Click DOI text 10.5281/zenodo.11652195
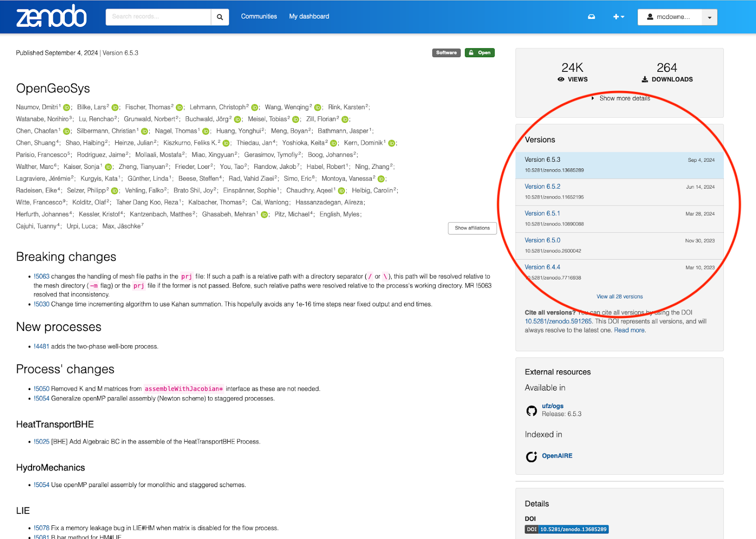The width and height of the screenshot is (756, 539). click(x=554, y=197)
